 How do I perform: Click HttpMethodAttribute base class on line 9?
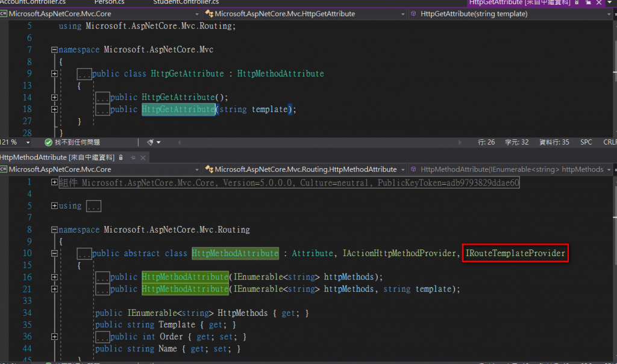281,74
